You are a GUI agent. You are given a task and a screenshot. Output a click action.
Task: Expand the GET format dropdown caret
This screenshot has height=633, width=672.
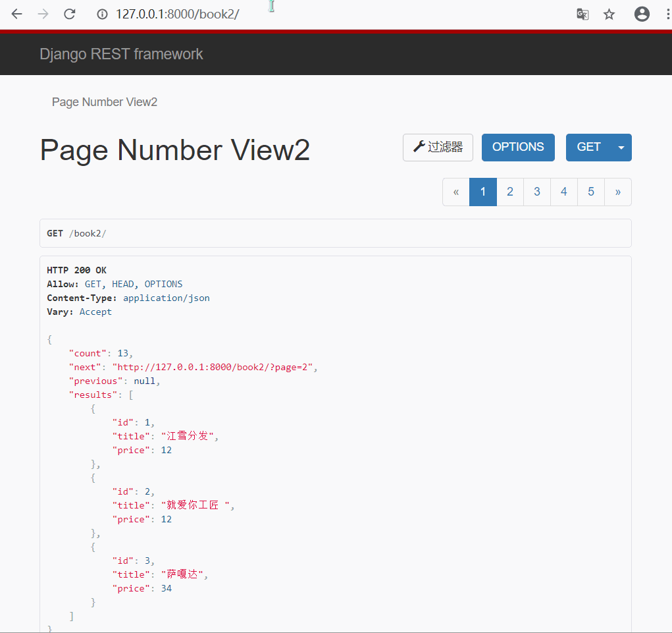pyautogui.click(x=621, y=148)
